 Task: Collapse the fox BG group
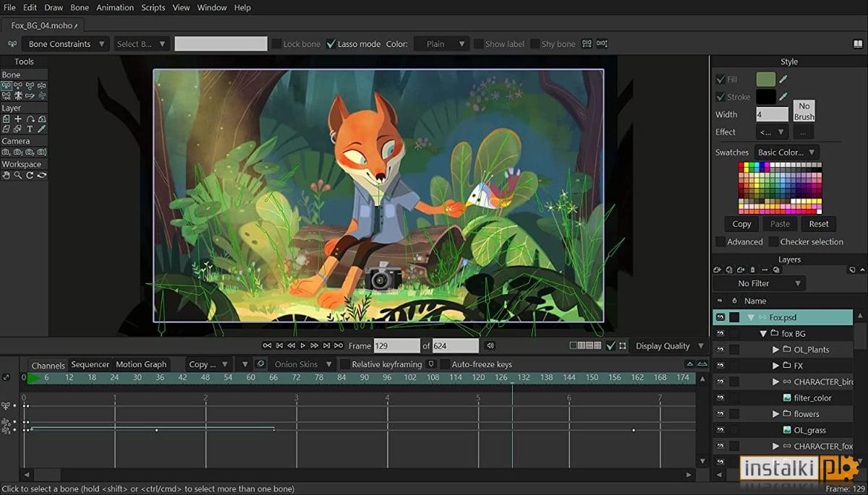click(763, 334)
